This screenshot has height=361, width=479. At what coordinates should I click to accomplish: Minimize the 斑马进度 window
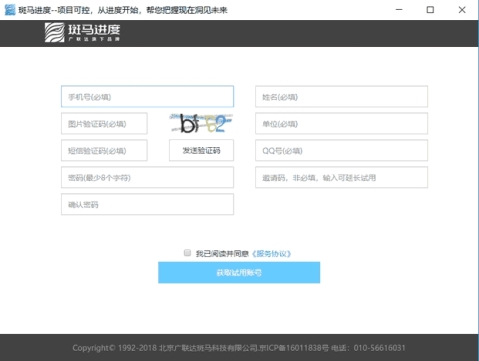(x=399, y=10)
